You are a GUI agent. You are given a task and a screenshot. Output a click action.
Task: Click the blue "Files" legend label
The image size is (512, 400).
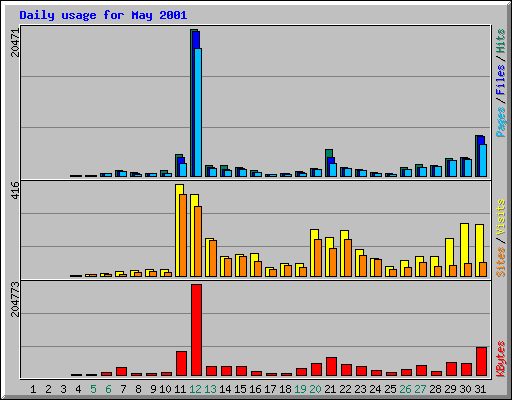point(500,79)
